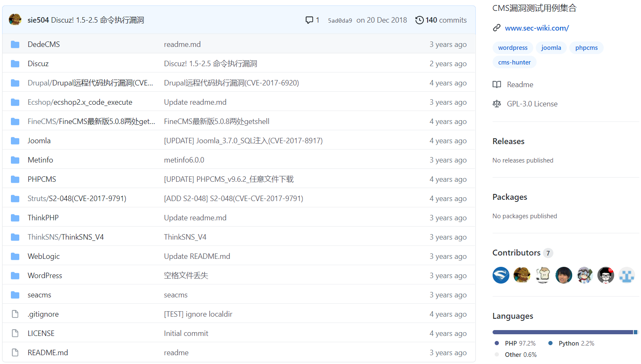Image resolution: width=641 pixels, height=364 pixels.
Task: Click the first SuperMan contributor avatar
Action: (501, 275)
